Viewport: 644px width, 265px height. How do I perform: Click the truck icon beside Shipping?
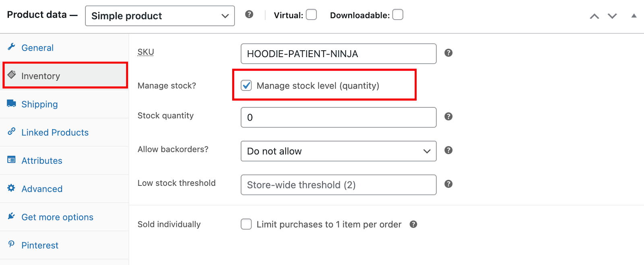pos(11,104)
